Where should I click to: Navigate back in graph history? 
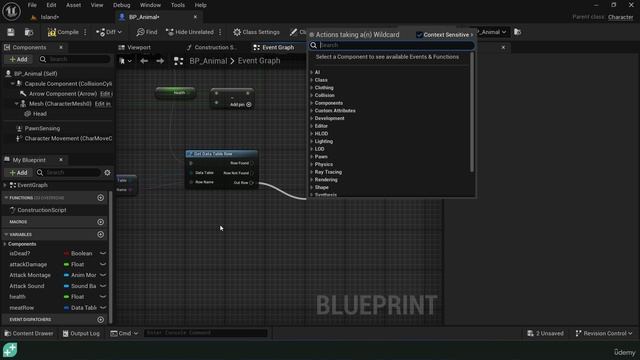click(144, 61)
